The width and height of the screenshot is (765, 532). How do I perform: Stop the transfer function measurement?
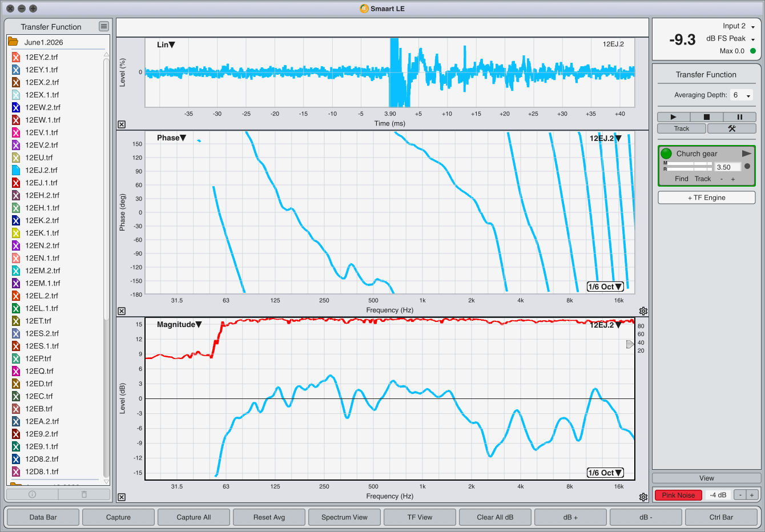click(x=706, y=117)
